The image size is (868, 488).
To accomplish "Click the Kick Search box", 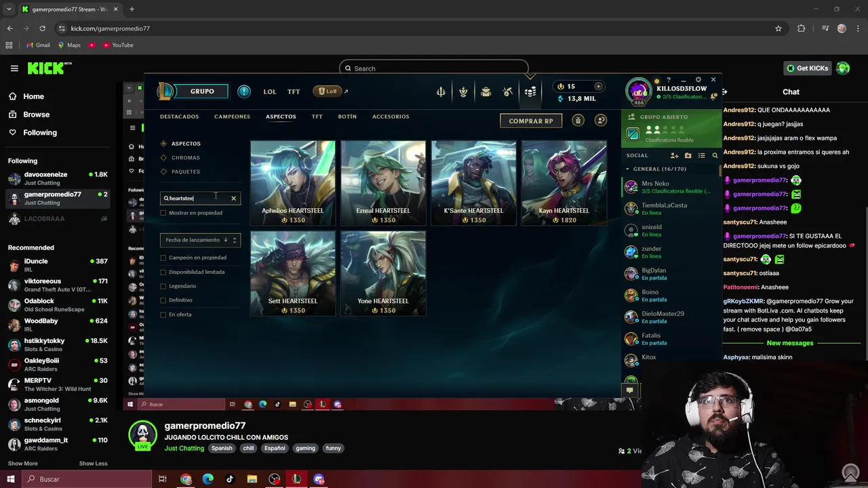I will (x=434, y=68).
